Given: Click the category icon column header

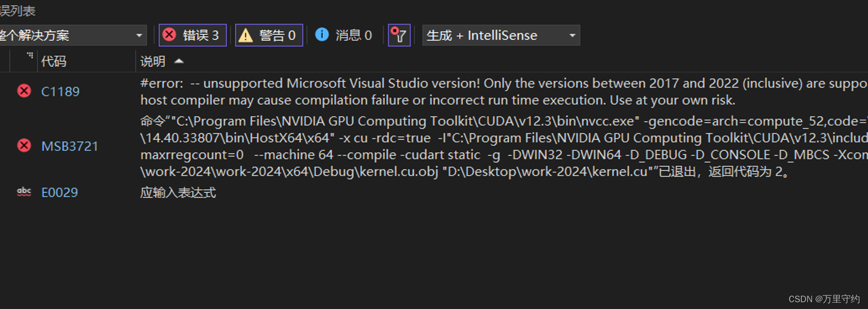Looking at the screenshot, I should pos(30,56).
